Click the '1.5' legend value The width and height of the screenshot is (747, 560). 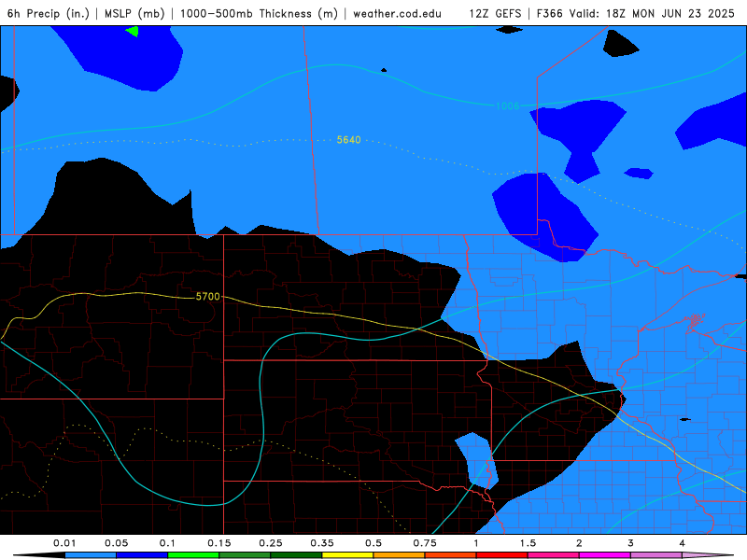pos(528,543)
